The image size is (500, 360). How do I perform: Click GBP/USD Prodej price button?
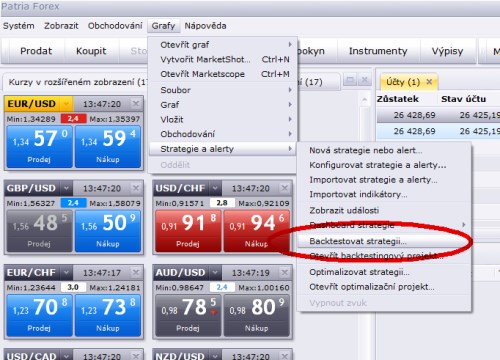39,231
